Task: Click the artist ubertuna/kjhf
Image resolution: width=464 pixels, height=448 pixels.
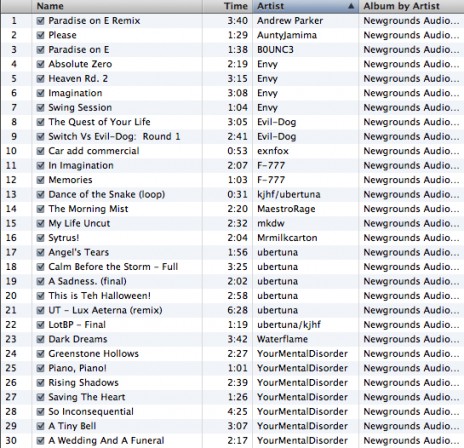Action: tap(289, 325)
